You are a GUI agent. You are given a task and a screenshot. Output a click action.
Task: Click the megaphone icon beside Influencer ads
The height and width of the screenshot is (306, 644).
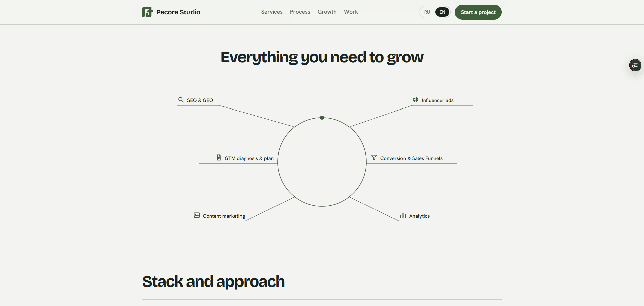coord(415,100)
